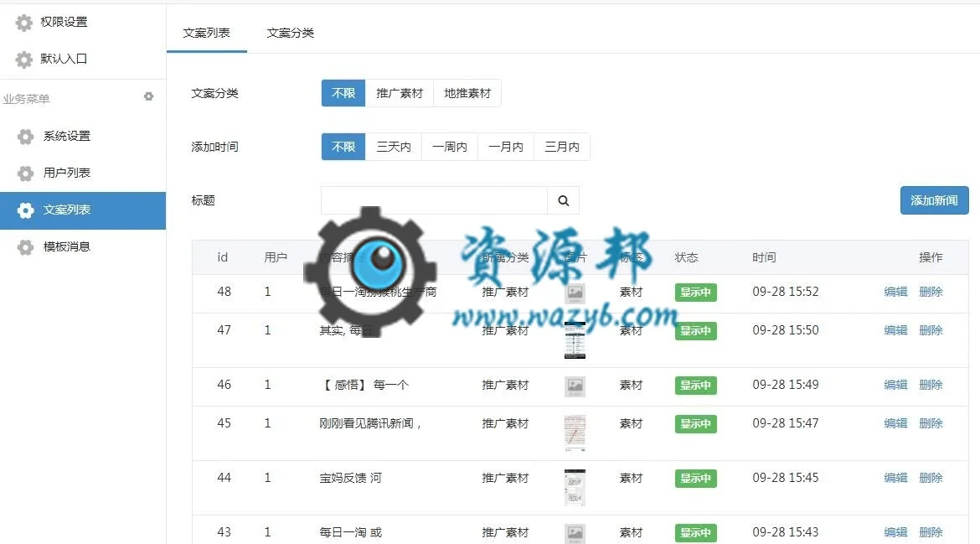The height and width of the screenshot is (544, 980).
Task: Click the 权限设置 gear icon
Action: coord(23,23)
